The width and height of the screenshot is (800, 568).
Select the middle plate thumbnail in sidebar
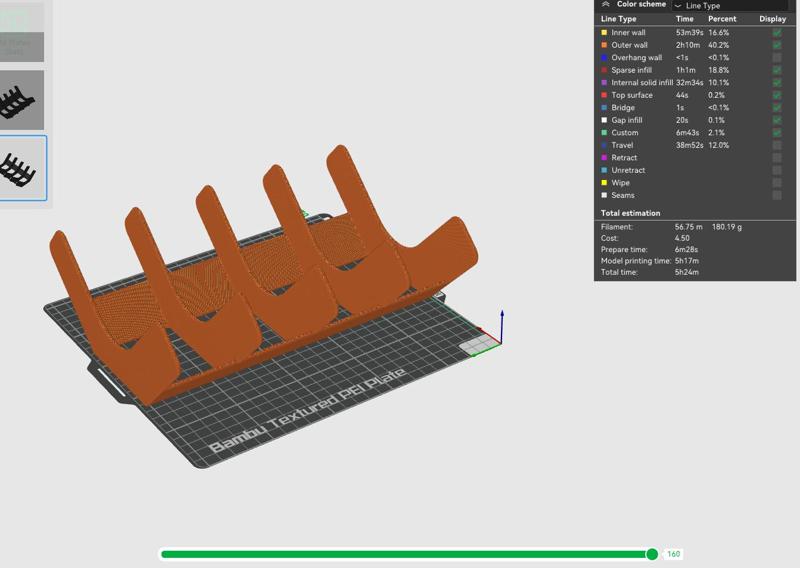21,100
